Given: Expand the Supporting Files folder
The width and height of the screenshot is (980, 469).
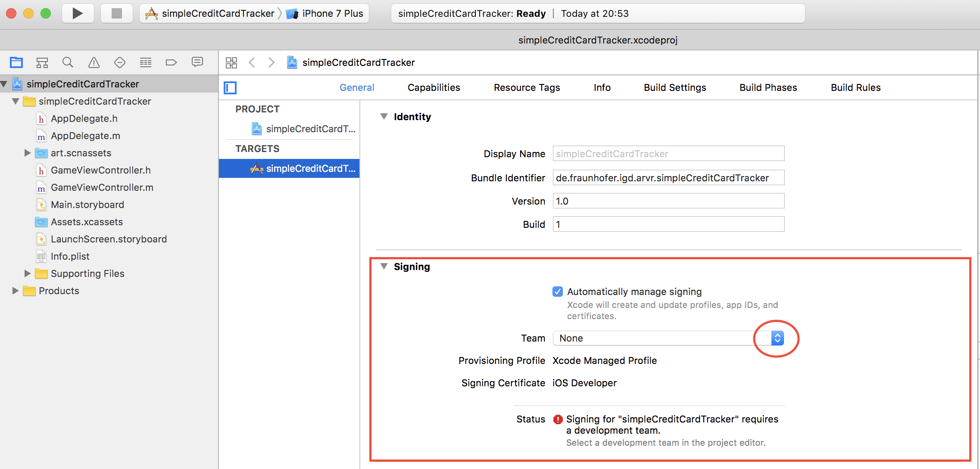Looking at the screenshot, I should [x=27, y=273].
